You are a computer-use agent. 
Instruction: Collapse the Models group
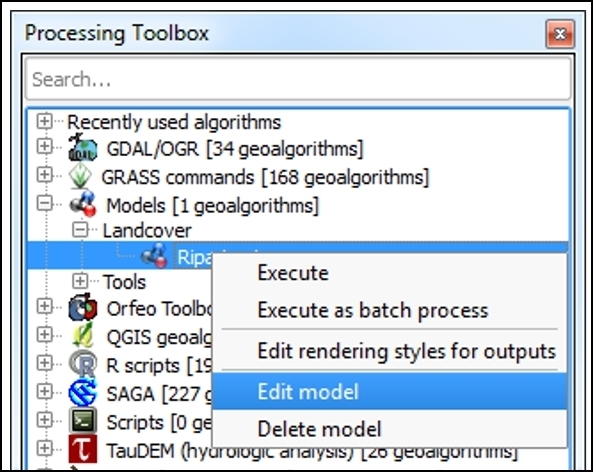pos(45,204)
